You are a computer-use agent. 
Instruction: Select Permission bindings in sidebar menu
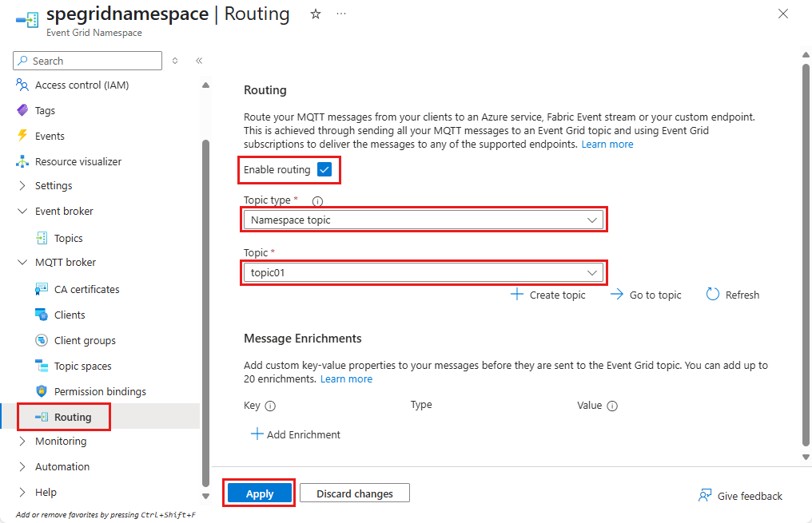100,391
